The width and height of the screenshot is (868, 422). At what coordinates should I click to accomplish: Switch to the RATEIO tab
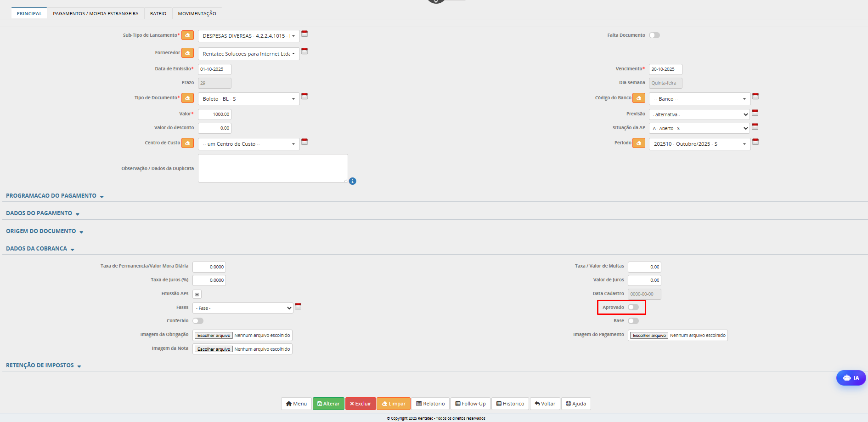pos(158,13)
